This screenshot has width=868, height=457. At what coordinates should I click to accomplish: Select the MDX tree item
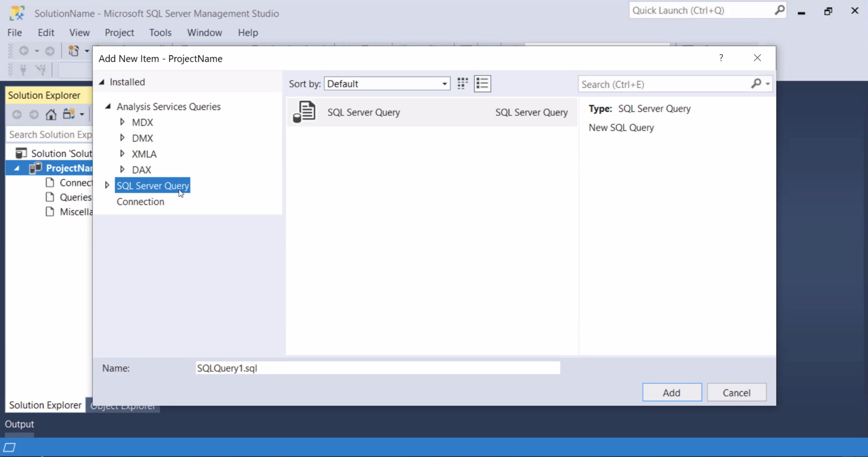tap(142, 122)
